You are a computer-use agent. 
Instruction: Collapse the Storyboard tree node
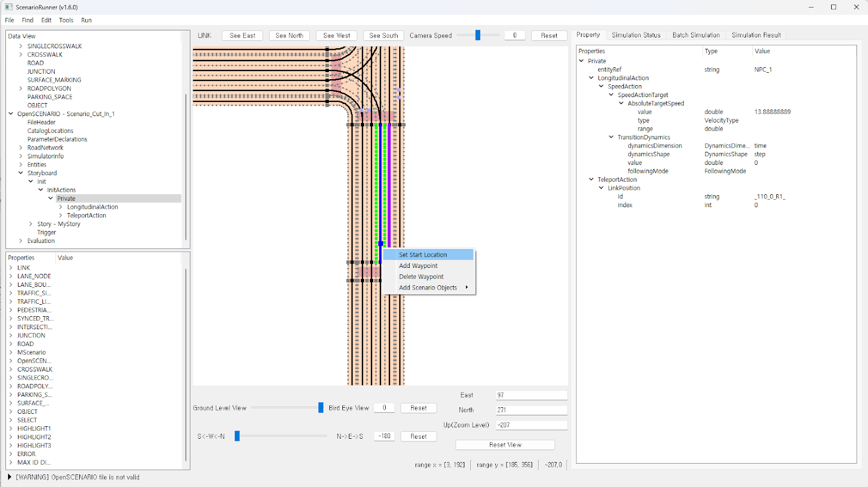[21, 173]
